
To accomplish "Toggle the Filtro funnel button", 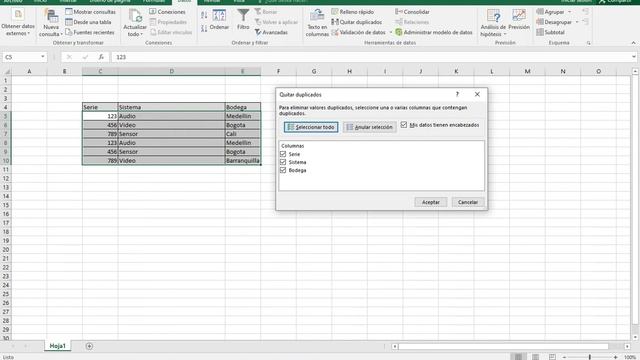I will click(243, 20).
